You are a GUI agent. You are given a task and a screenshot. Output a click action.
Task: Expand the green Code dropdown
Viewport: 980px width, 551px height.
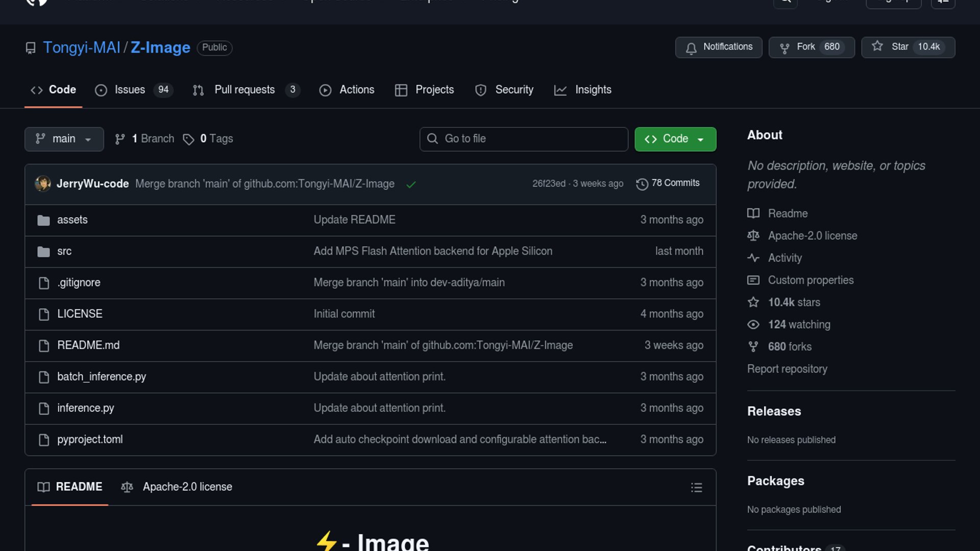675,139
